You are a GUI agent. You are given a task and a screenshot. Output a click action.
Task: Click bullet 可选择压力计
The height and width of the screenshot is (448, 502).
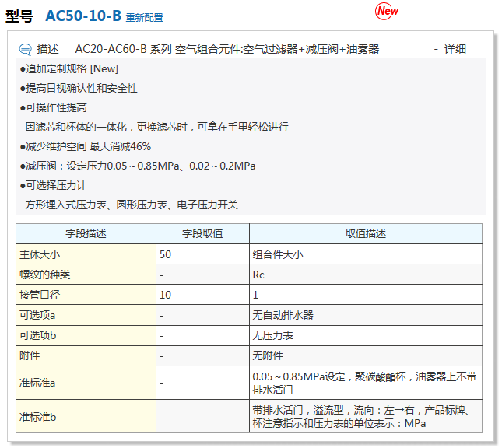[53, 186]
